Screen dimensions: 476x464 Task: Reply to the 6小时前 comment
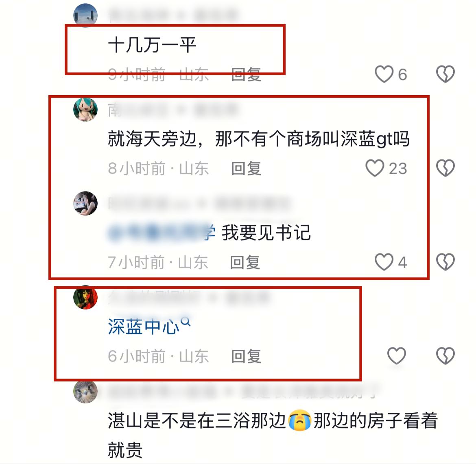coord(246,356)
